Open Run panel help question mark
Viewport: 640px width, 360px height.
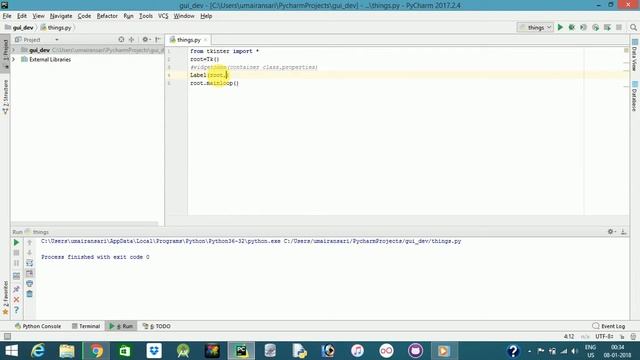pyautogui.click(x=16, y=310)
